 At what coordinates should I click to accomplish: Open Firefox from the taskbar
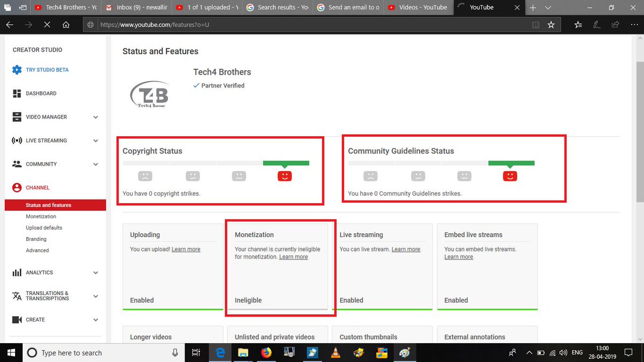[266, 352]
